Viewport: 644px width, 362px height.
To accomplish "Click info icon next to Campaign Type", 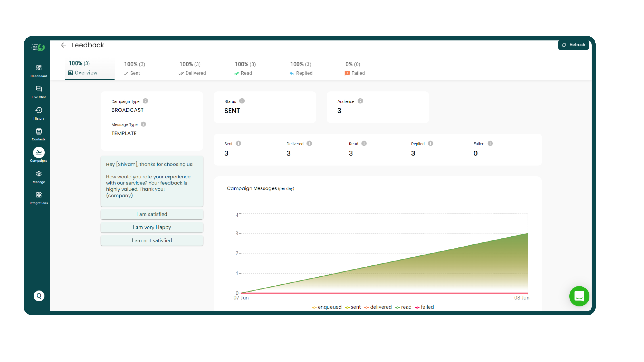I will (145, 101).
